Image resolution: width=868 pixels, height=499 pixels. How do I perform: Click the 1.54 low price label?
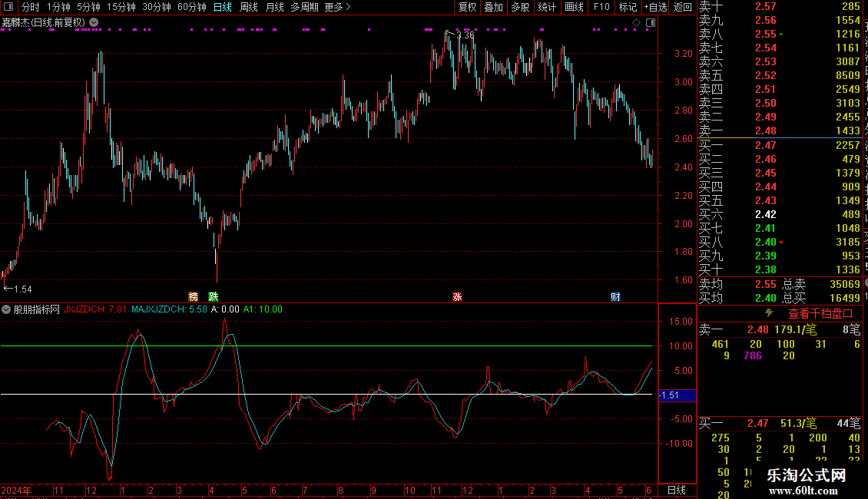click(x=23, y=289)
